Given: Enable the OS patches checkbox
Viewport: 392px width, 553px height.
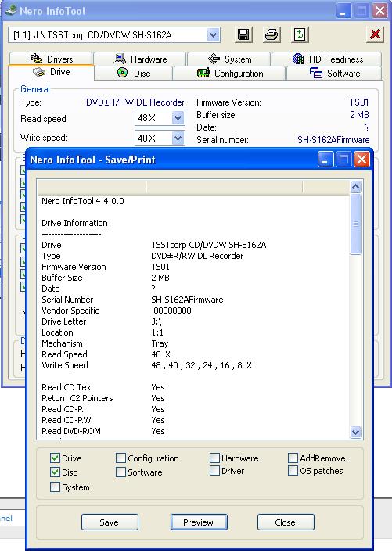Looking at the screenshot, I should 293,471.
